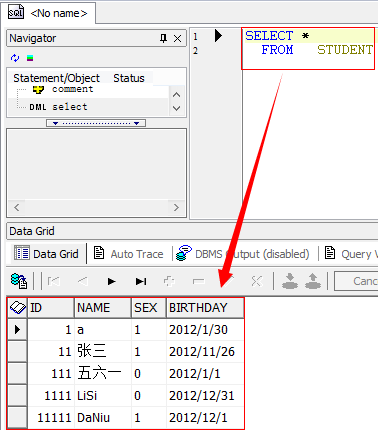Click birthday cell 2012/11/26
The image size is (378, 430).
205,351
